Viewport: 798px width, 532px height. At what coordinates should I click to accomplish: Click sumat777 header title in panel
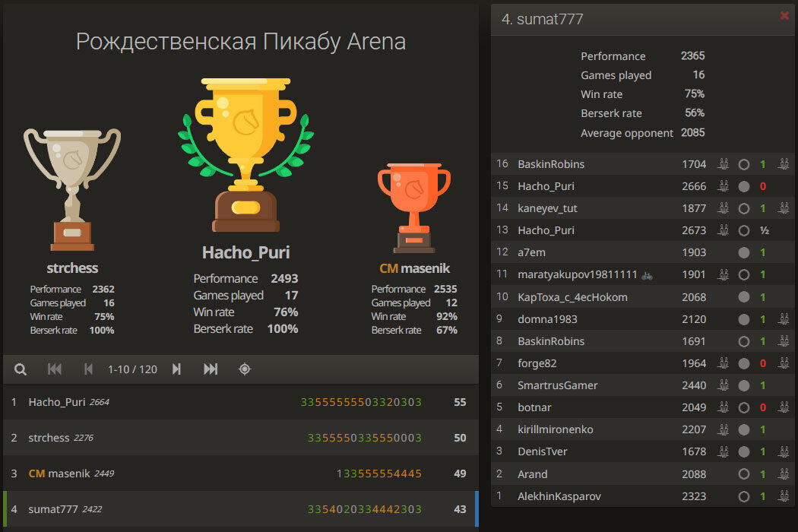click(543, 19)
